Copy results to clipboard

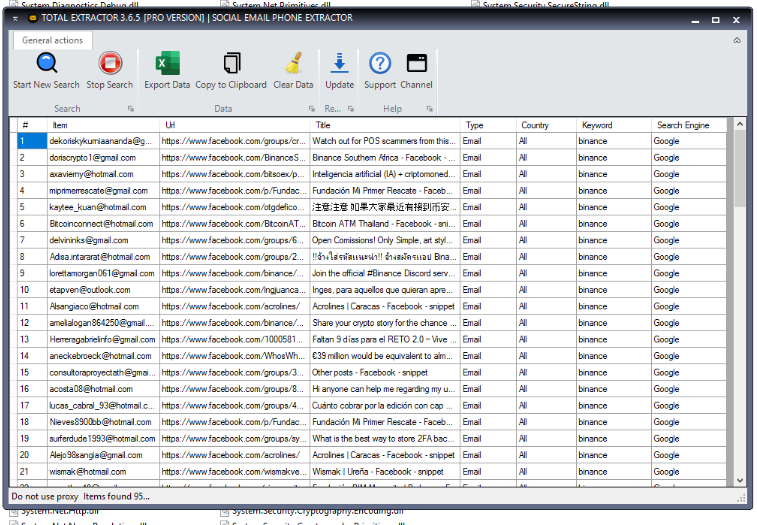[x=231, y=70]
